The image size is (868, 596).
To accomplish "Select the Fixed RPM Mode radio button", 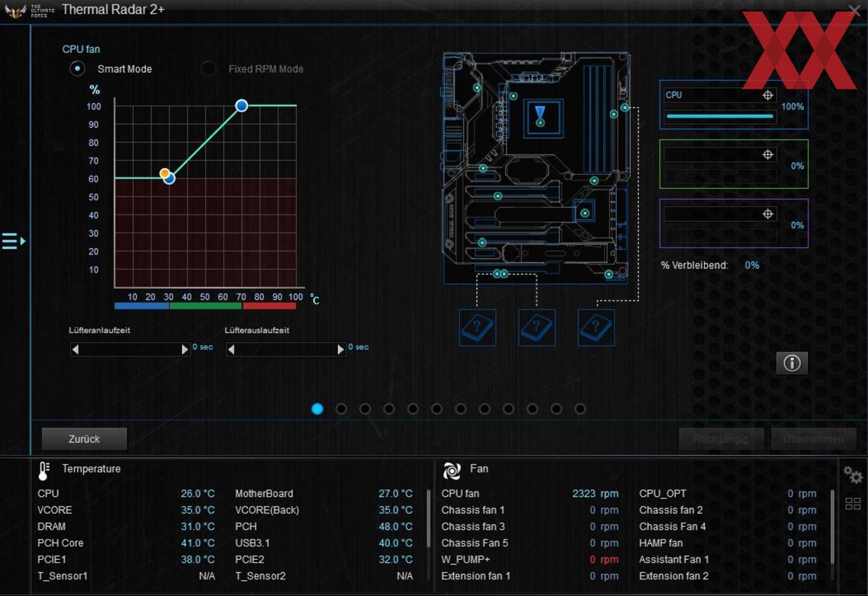I will [x=208, y=68].
